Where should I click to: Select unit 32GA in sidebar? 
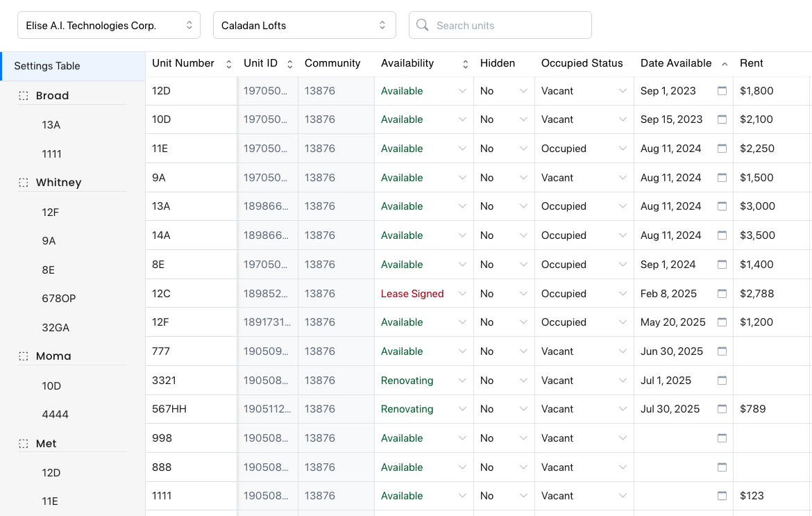(56, 327)
